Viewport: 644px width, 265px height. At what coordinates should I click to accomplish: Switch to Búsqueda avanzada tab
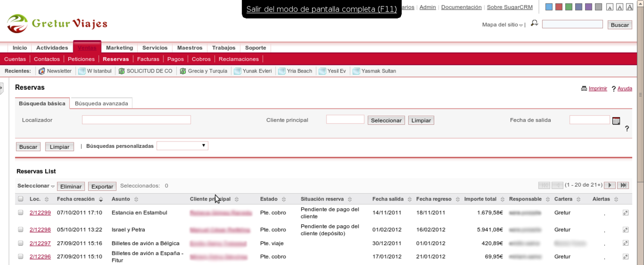101,103
